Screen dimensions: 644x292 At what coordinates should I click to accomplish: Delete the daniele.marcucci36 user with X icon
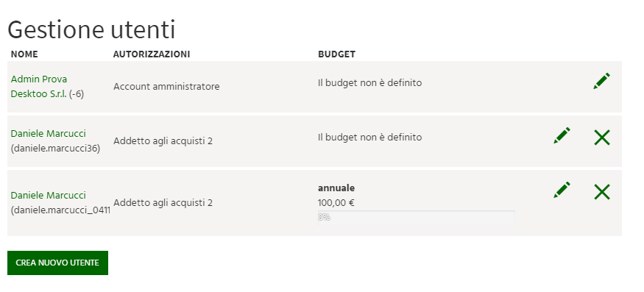[x=602, y=137]
